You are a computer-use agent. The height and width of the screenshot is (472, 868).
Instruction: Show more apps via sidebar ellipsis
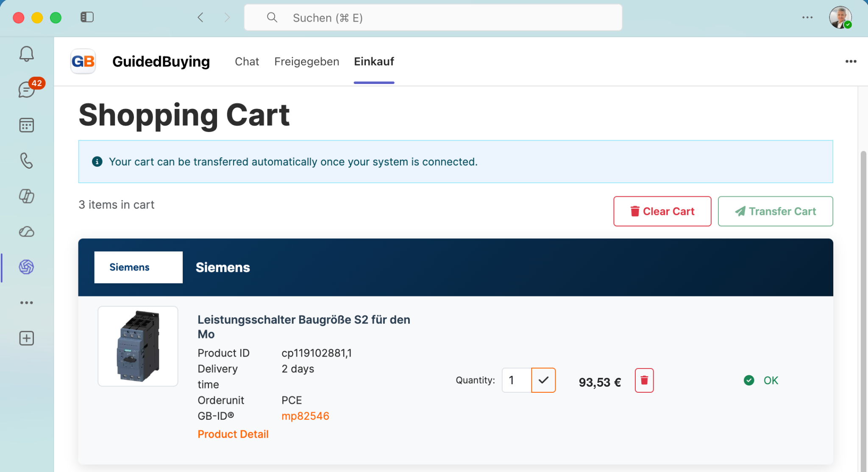(26, 303)
